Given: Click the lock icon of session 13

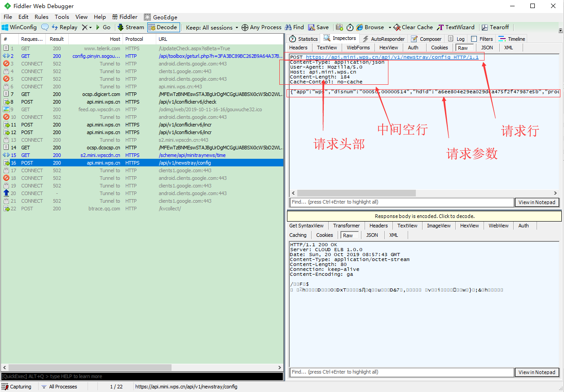Looking at the screenshot, I should [6, 140].
